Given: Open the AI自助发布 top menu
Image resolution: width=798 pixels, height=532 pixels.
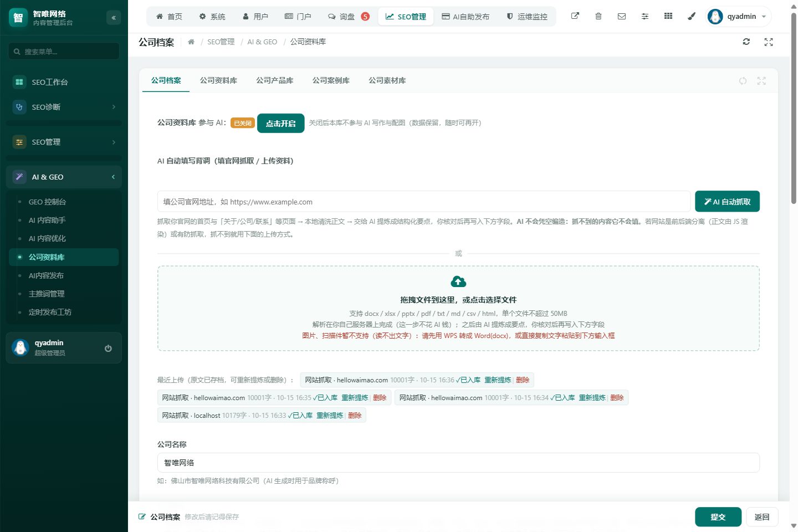Looking at the screenshot, I should (x=465, y=17).
